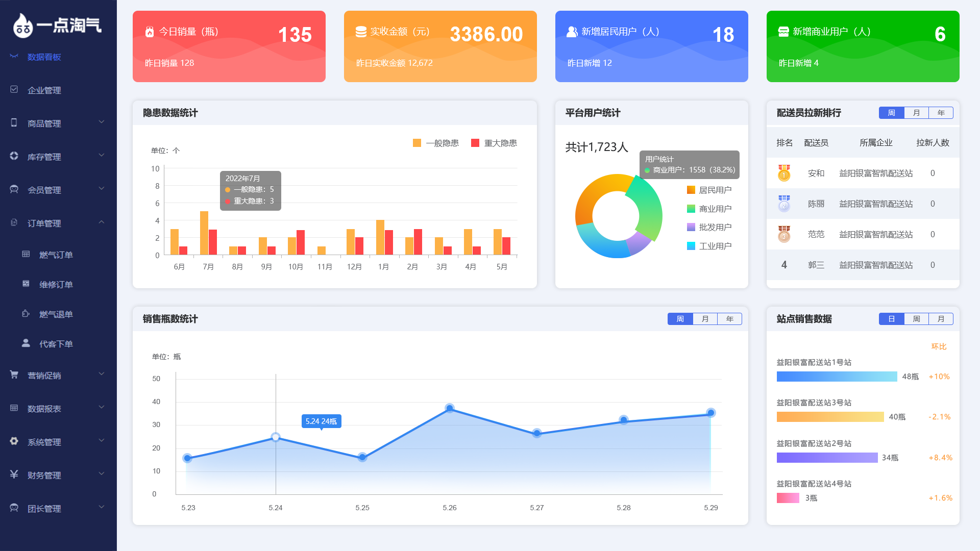The image size is (980, 551).
Task: Click the 库存管理 sidebar icon
Action: [x=14, y=156]
